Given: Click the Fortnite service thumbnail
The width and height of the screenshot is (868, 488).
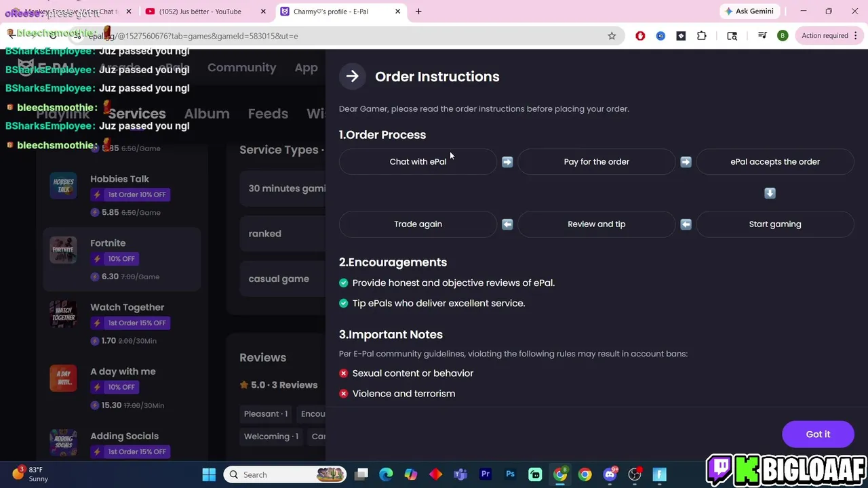Looking at the screenshot, I should click(63, 250).
